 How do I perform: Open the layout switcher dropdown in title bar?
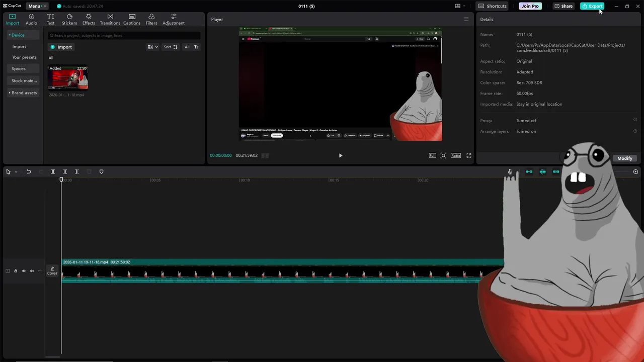[460, 6]
